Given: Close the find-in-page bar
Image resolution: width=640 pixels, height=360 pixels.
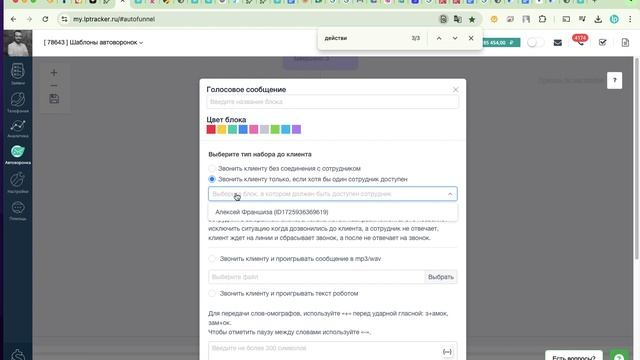Looking at the screenshot, I should click(x=471, y=38).
